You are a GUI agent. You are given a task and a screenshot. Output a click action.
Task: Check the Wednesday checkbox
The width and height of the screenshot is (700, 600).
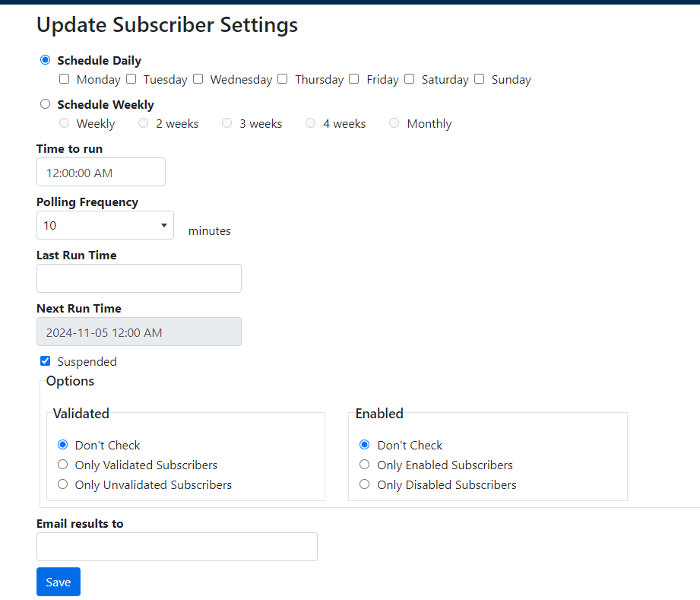coord(198,78)
